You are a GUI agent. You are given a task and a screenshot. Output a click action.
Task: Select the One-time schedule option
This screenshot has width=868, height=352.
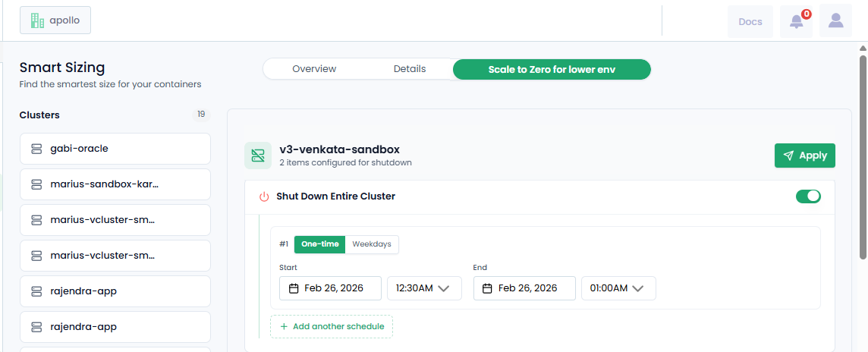point(319,244)
